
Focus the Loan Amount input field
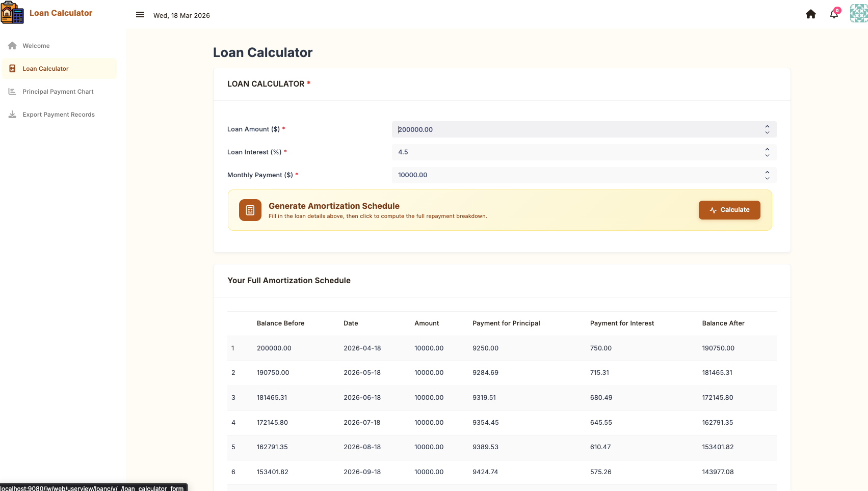[x=576, y=129]
